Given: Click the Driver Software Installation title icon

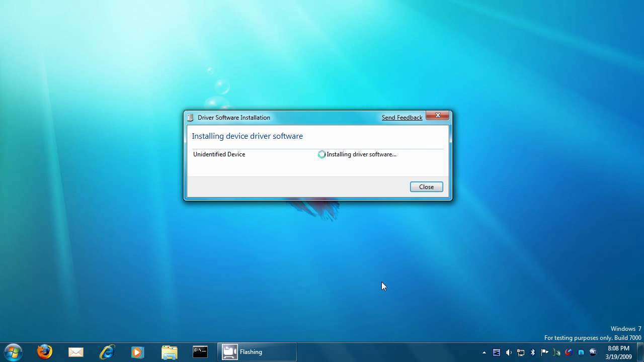Looking at the screenshot, I should point(190,118).
